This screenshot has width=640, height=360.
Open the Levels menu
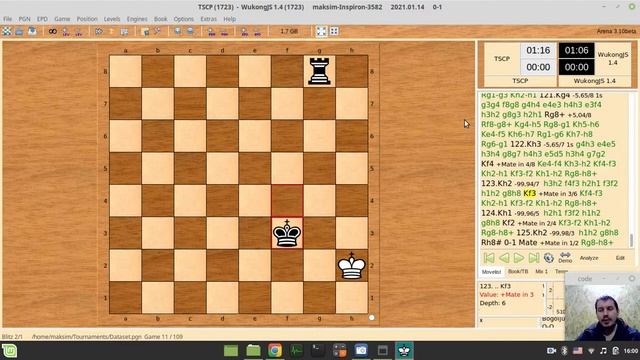pyautogui.click(x=112, y=19)
